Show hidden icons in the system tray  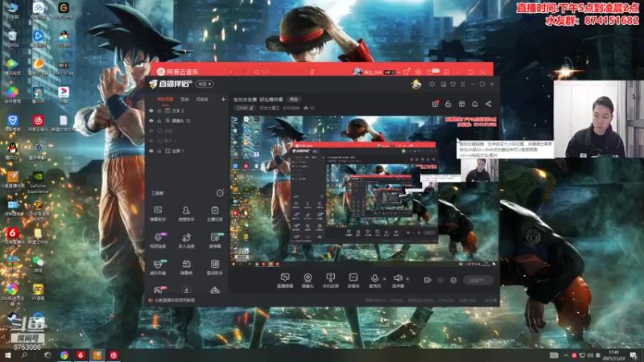click(x=566, y=355)
